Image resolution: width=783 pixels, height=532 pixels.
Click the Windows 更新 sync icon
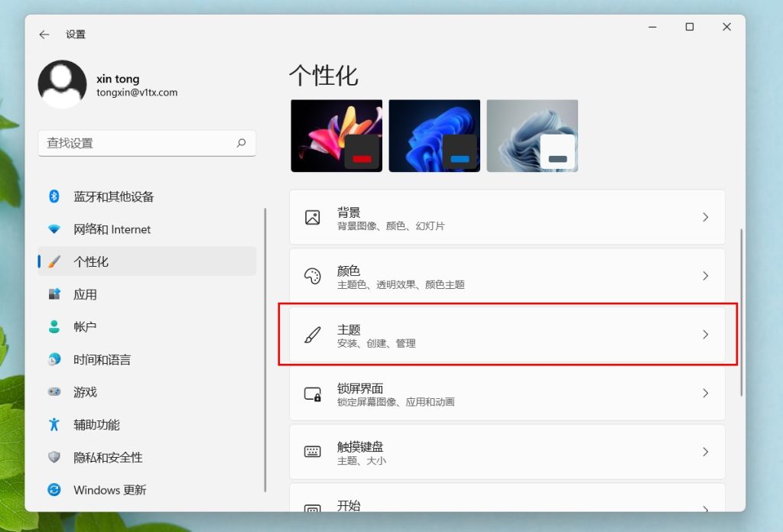pos(54,490)
